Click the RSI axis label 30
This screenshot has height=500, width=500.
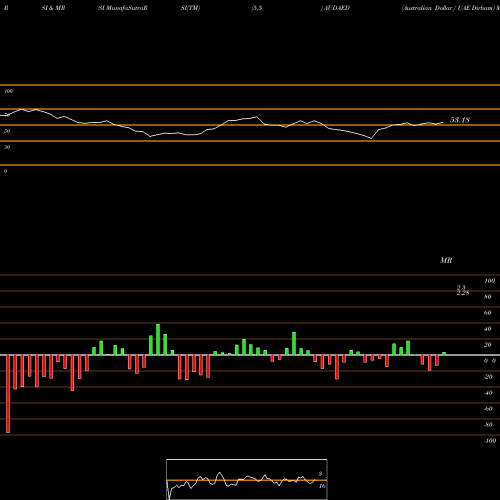(x=7, y=147)
